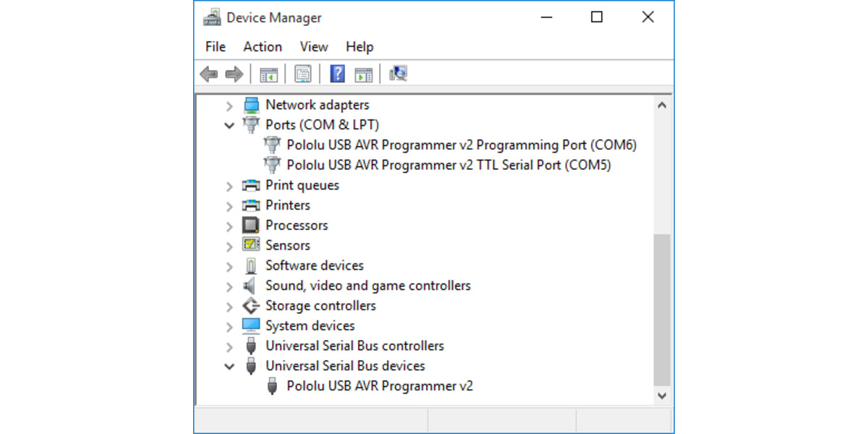The width and height of the screenshot is (868, 434).
Task: Scan for hardware changes using toolbar icon
Action: point(397,73)
